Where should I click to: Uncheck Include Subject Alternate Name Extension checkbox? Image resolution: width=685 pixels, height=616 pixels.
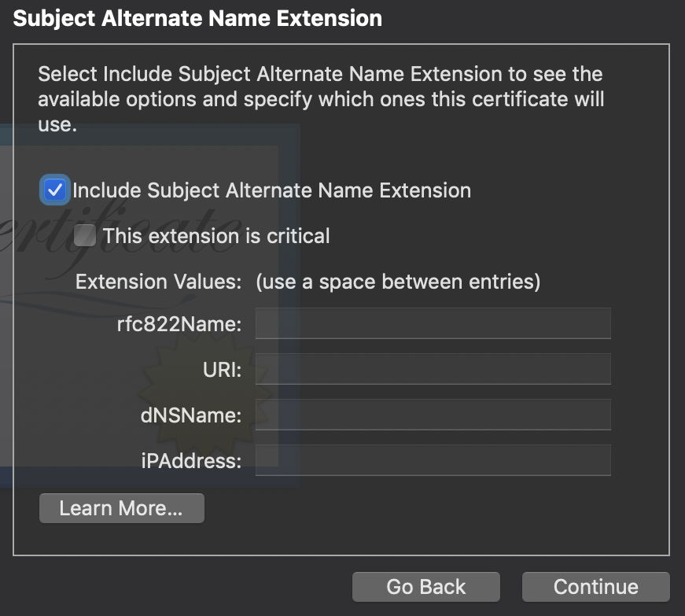(x=54, y=190)
